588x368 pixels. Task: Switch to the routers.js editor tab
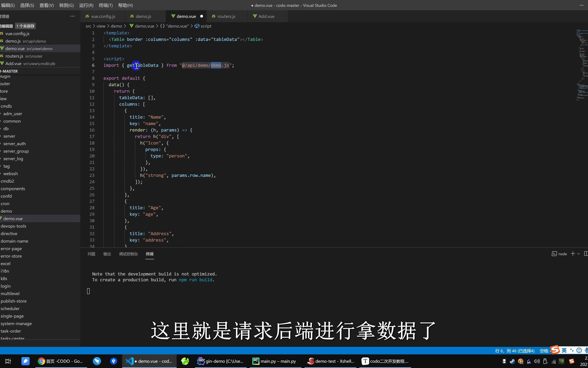(227, 16)
